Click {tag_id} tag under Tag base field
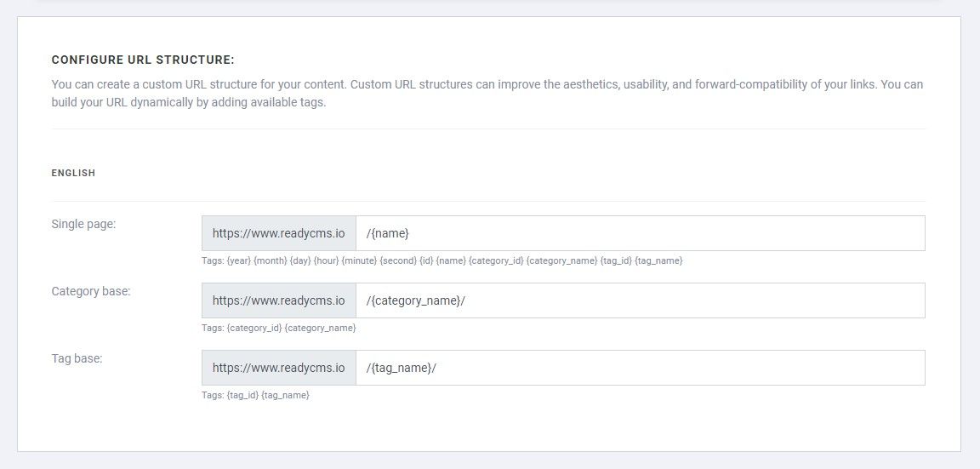980x469 pixels. [242, 395]
